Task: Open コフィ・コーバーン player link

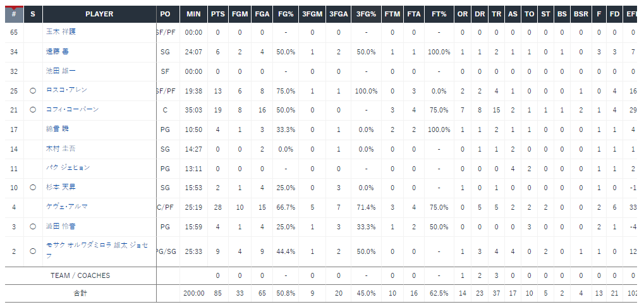Action: (73, 110)
